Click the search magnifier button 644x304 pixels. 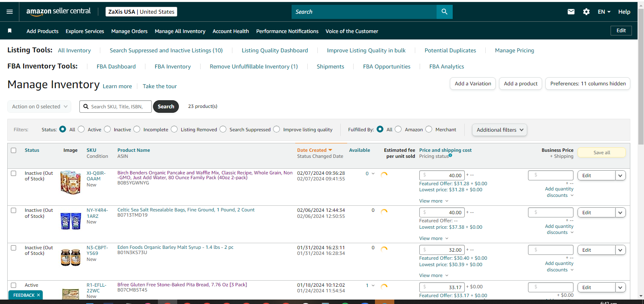(444, 12)
